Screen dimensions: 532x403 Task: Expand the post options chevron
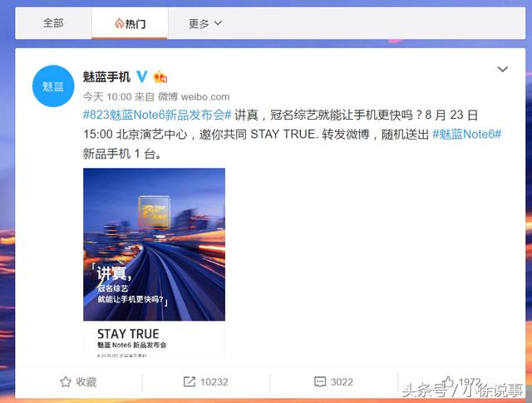point(502,69)
